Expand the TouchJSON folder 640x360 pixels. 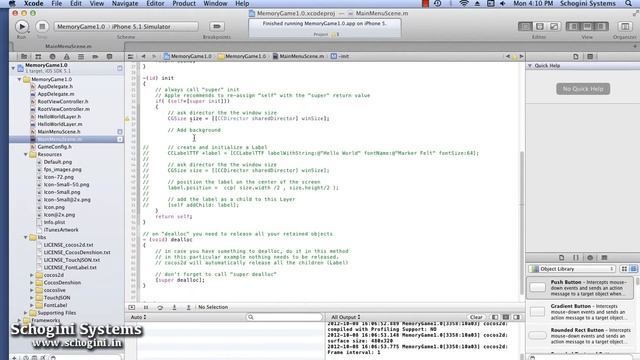click(32, 298)
